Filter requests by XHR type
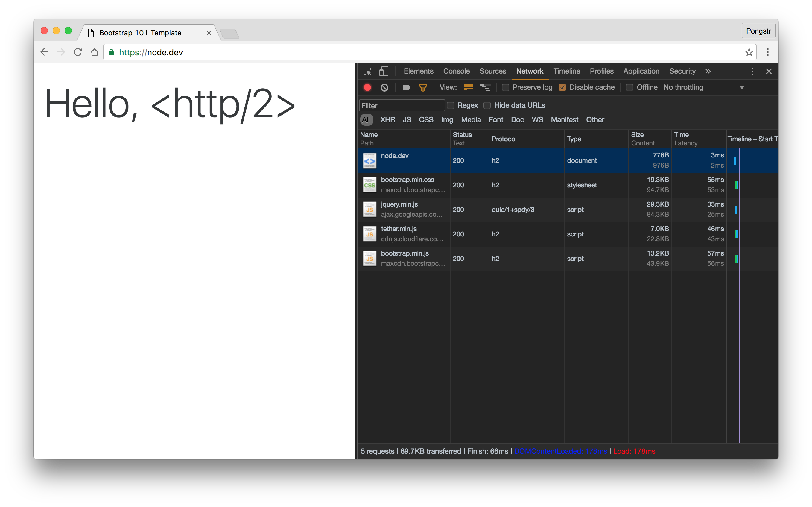The image size is (812, 507). pos(387,120)
